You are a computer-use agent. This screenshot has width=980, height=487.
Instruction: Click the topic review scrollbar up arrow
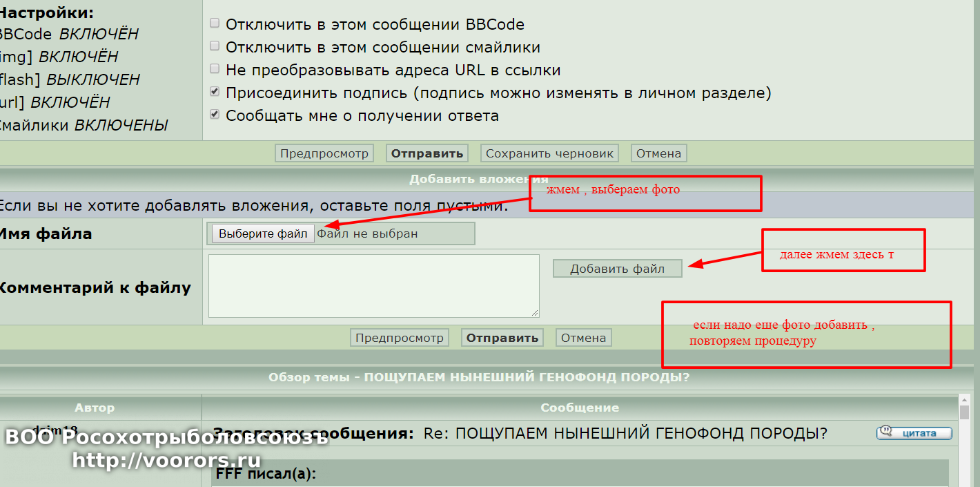click(x=964, y=400)
